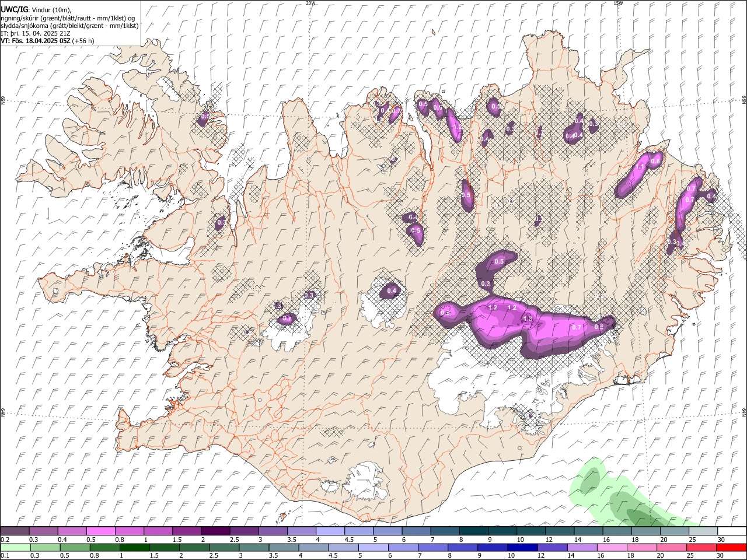Screen dimensions: 747x560
Task: Click the medium green 0.5–0.8 rain swatch
Action: click(75, 547)
